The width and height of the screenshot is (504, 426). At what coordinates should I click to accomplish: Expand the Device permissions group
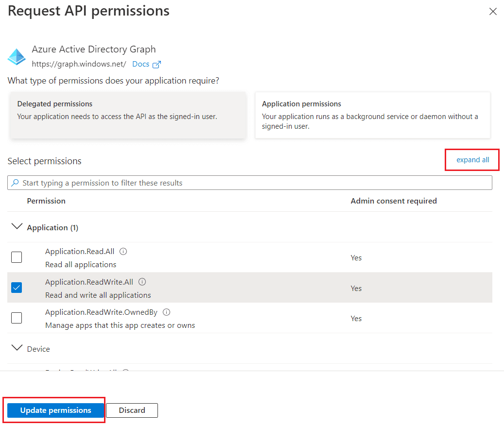[x=16, y=348]
